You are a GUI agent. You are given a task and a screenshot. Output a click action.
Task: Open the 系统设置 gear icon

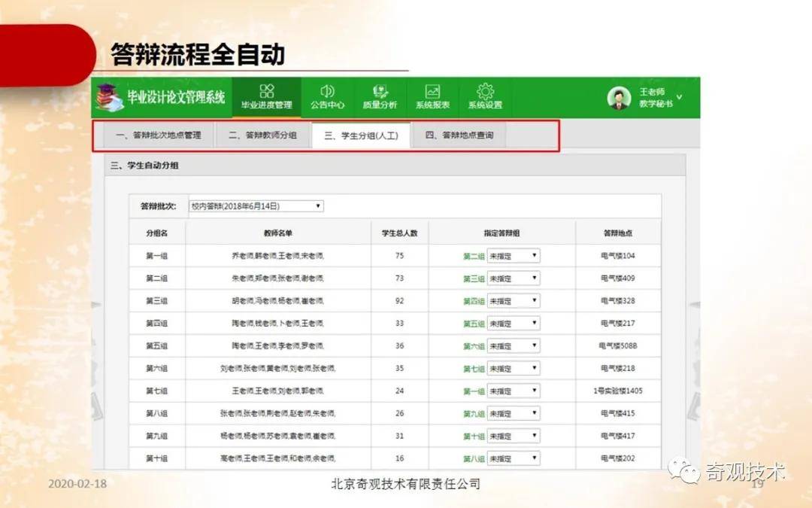tap(485, 92)
